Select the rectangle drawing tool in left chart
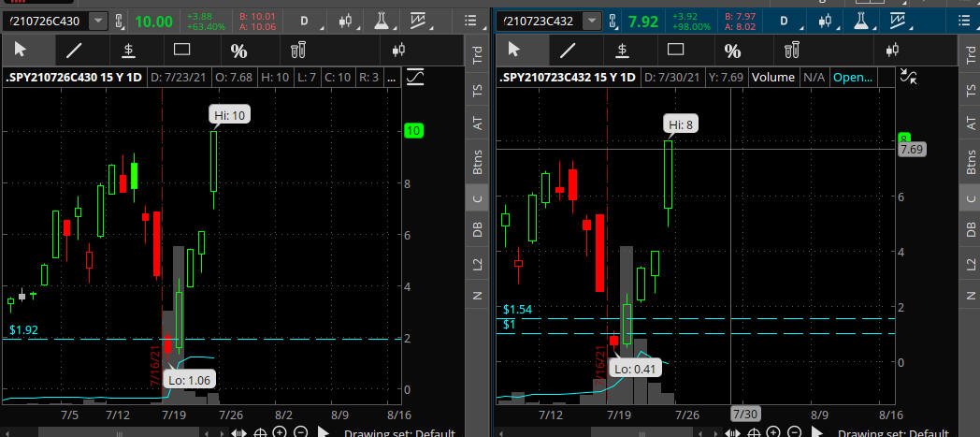This screenshot has height=437, width=980. (x=181, y=50)
